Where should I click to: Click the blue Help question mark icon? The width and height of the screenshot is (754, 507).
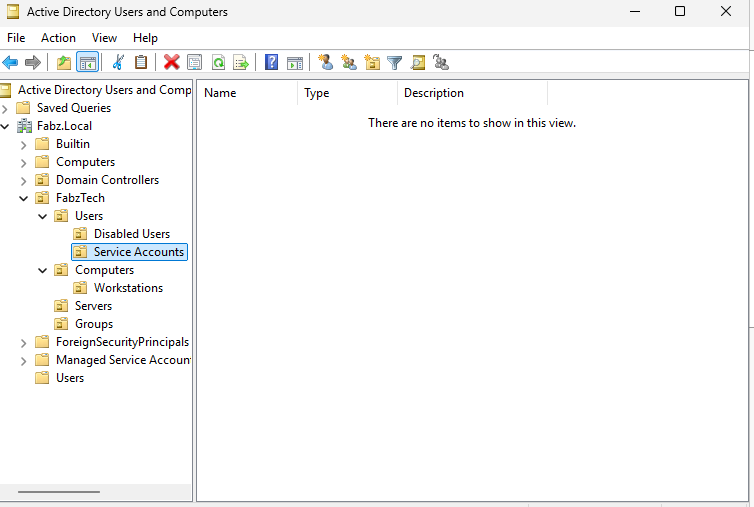pos(271,63)
